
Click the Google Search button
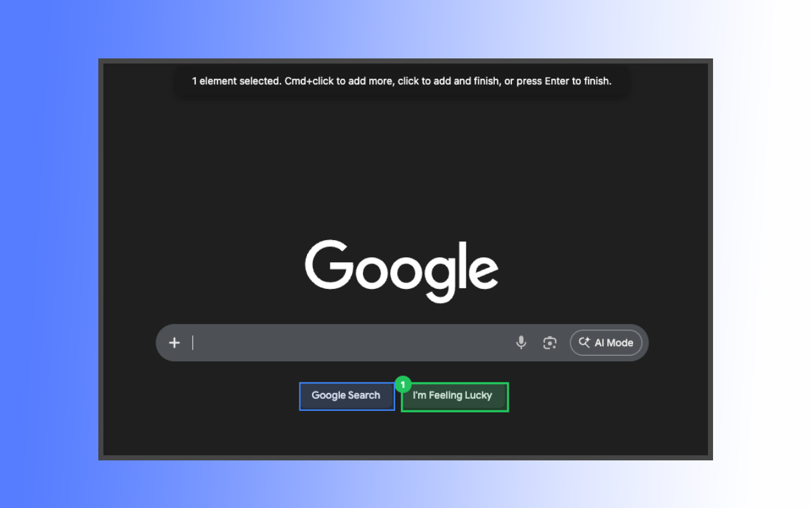click(x=346, y=396)
